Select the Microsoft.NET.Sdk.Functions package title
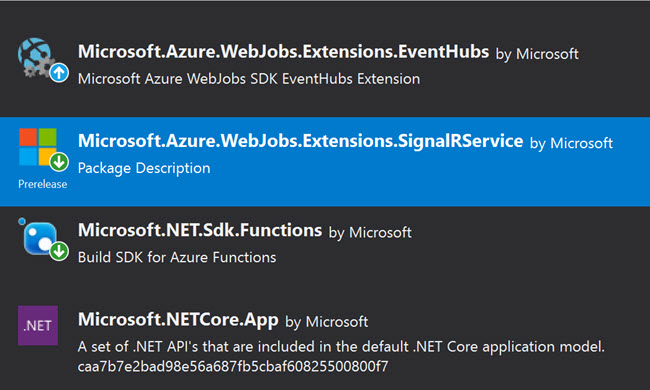Viewport: 650px width, 390px height. [x=200, y=230]
